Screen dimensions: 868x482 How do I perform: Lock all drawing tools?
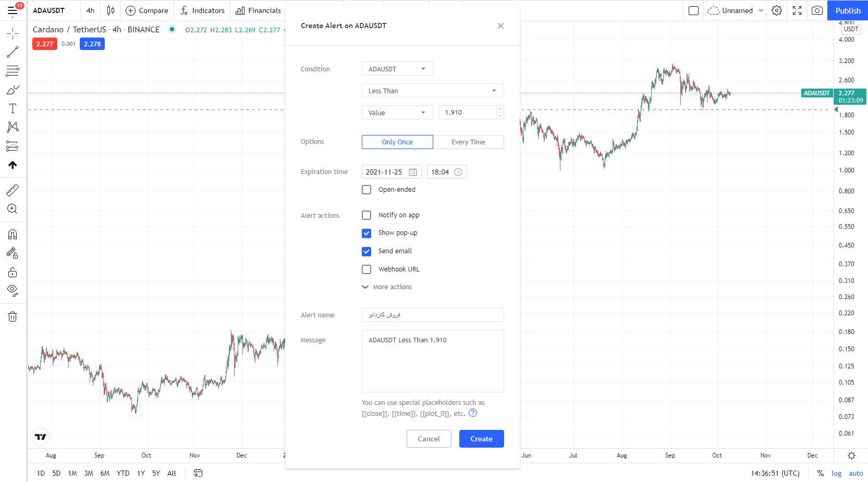tap(13, 272)
